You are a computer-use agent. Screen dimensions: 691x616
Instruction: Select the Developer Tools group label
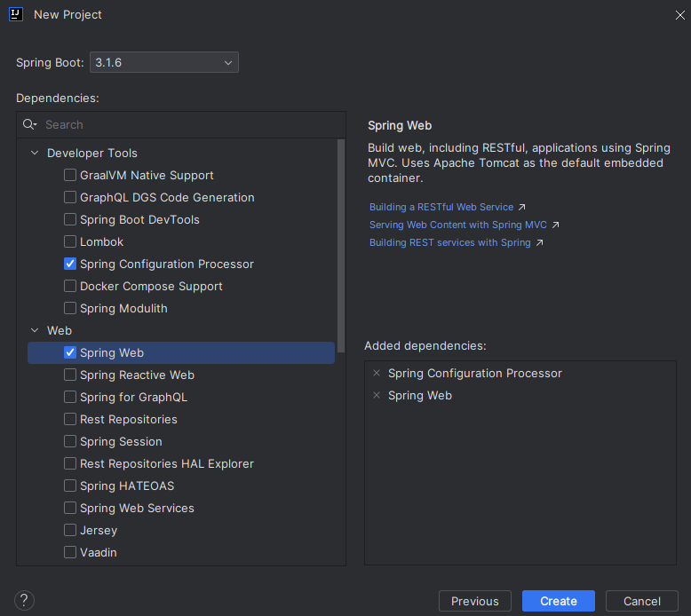pyautogui.click(x=92, y=153)
